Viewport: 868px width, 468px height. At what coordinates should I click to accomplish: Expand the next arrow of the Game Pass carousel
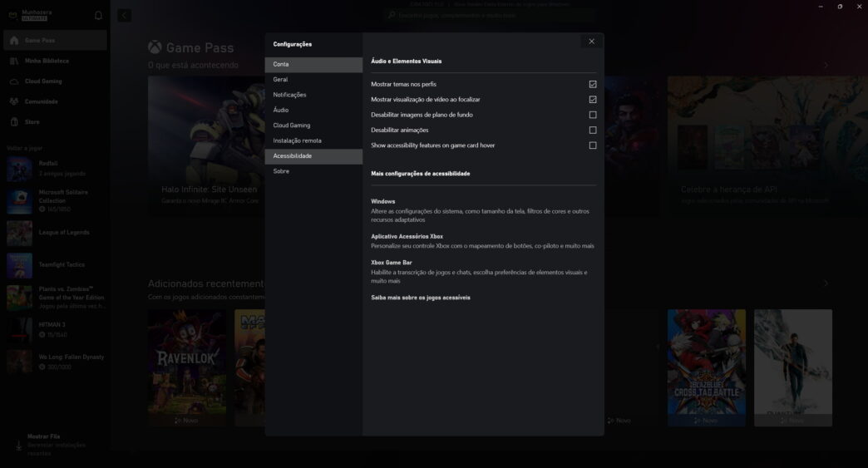(826, 66)
